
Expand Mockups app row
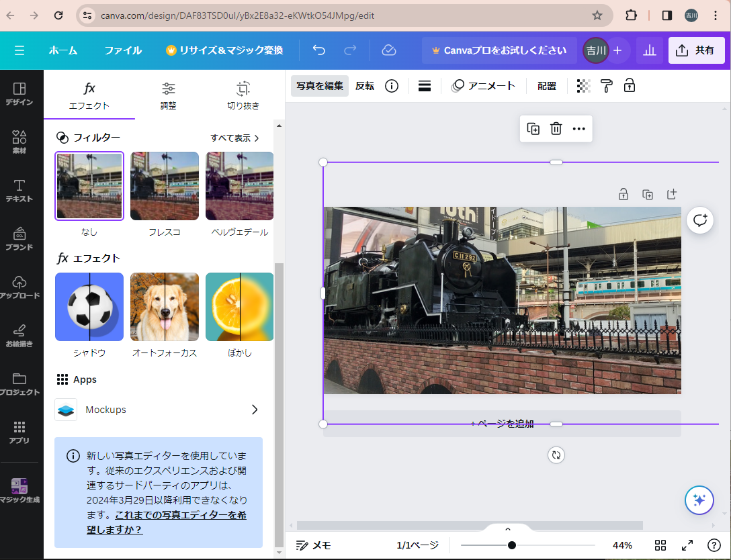254,410
